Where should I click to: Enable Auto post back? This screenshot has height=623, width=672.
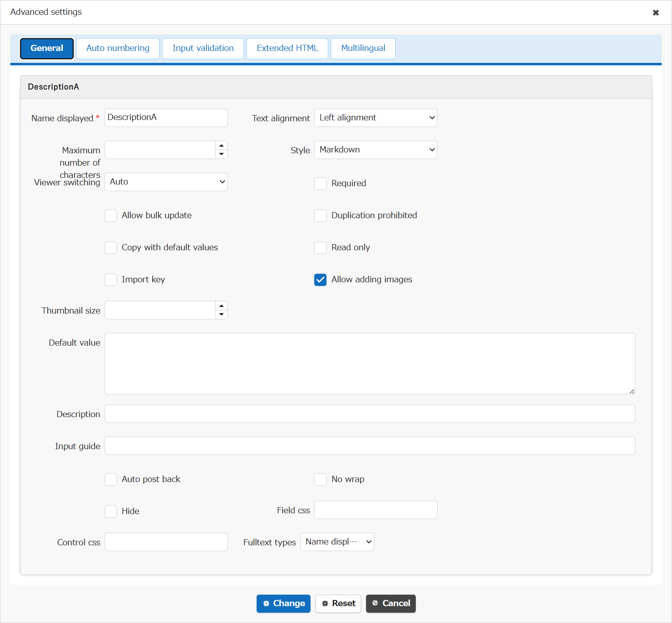coord(111,479)
